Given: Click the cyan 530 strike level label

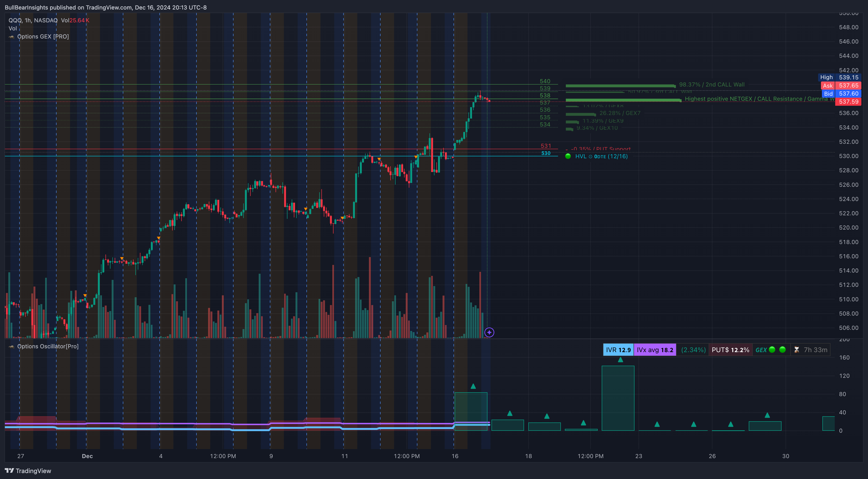Looking at the screenshot, I should 546,153.
